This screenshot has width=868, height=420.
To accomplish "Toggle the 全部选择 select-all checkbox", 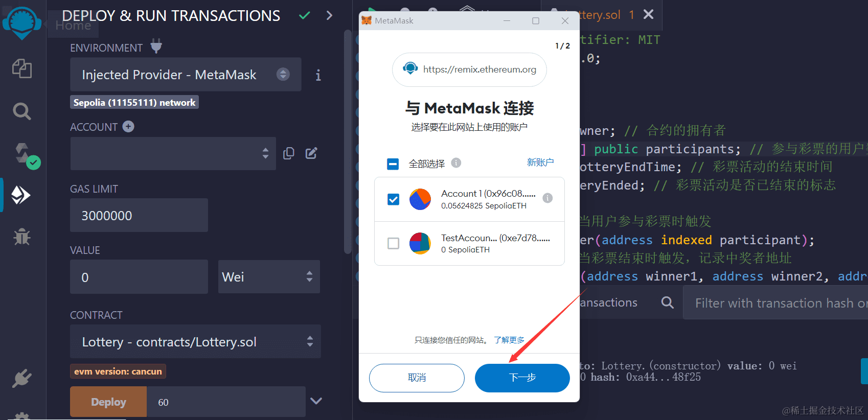I will [393, 164].
